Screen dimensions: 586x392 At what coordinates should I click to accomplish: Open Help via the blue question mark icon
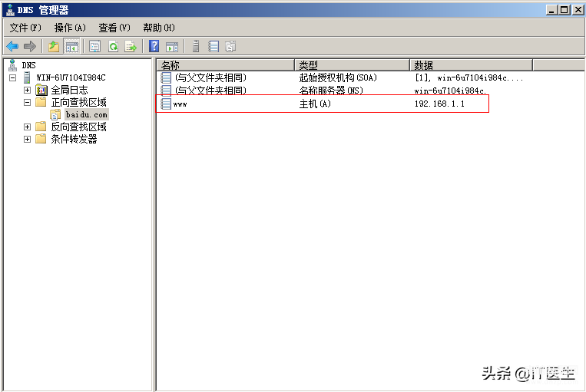coord(154,46)
